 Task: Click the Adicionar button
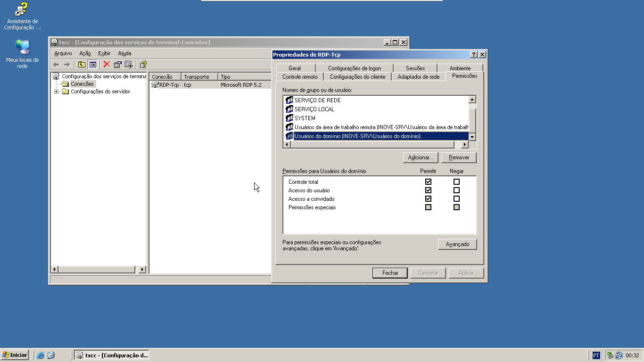pos(420,157)
